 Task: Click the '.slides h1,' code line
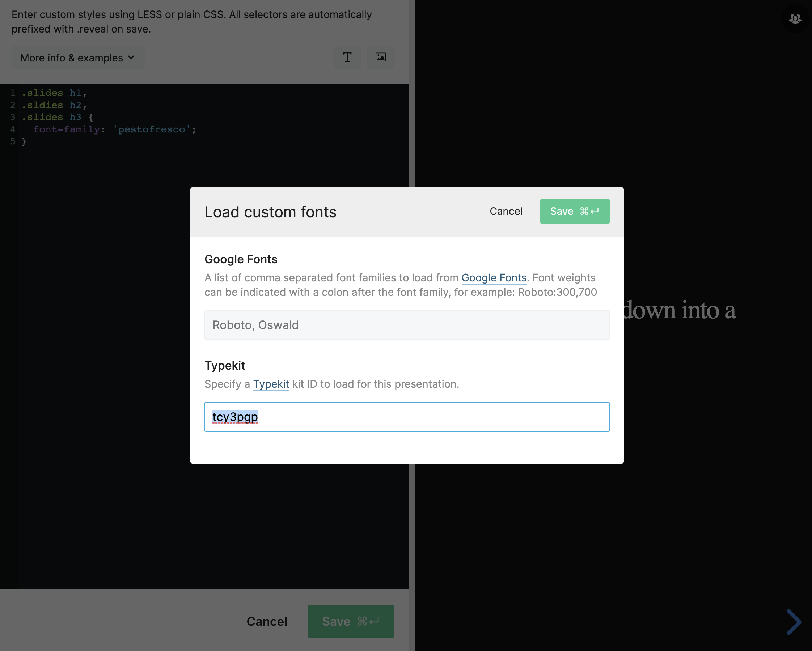click(54, 93)
